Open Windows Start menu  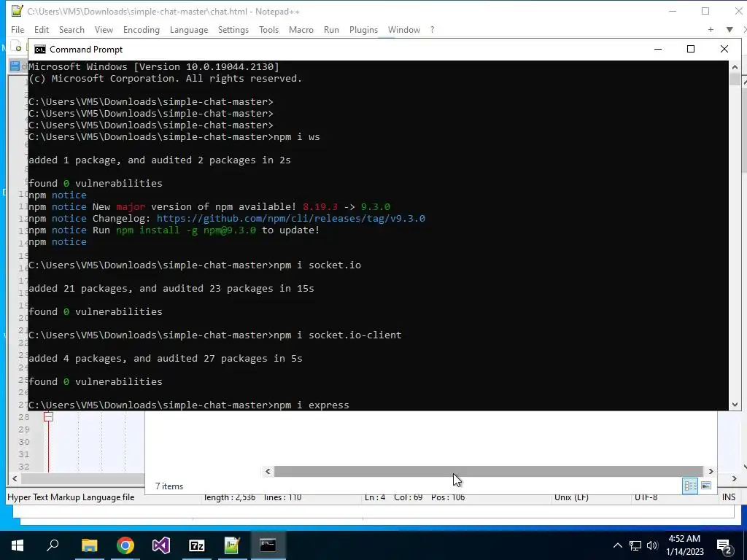coord(18,545)
